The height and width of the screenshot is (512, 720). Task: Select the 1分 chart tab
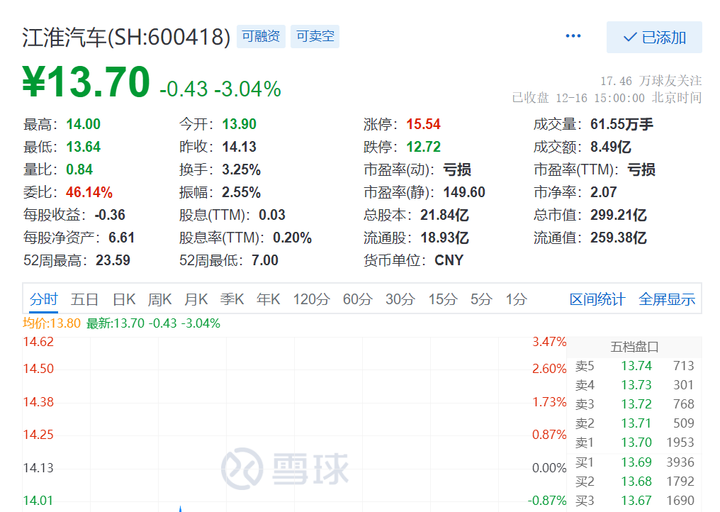point(516,299)
